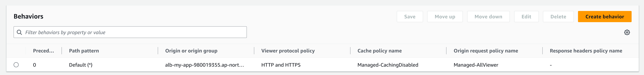The width and height of the screenshot is (644, 75).
Task: Click the Managed-CachingDisabled cell
Action: pos(388,65)
